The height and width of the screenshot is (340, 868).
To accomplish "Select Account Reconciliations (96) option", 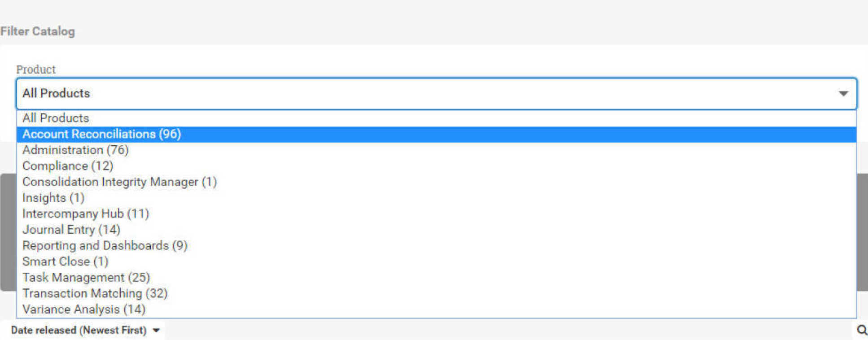I will coord(102,134).
